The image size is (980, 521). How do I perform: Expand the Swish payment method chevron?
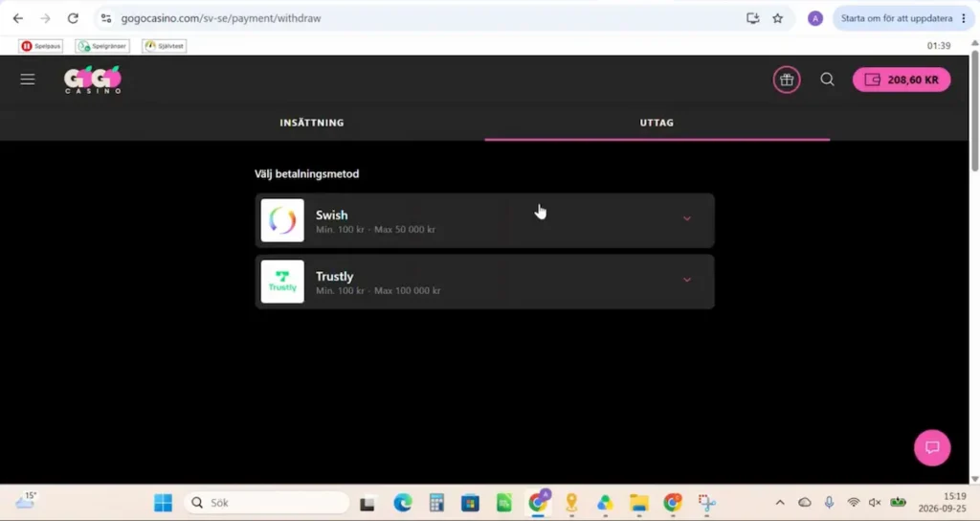(x=687, y=219)
